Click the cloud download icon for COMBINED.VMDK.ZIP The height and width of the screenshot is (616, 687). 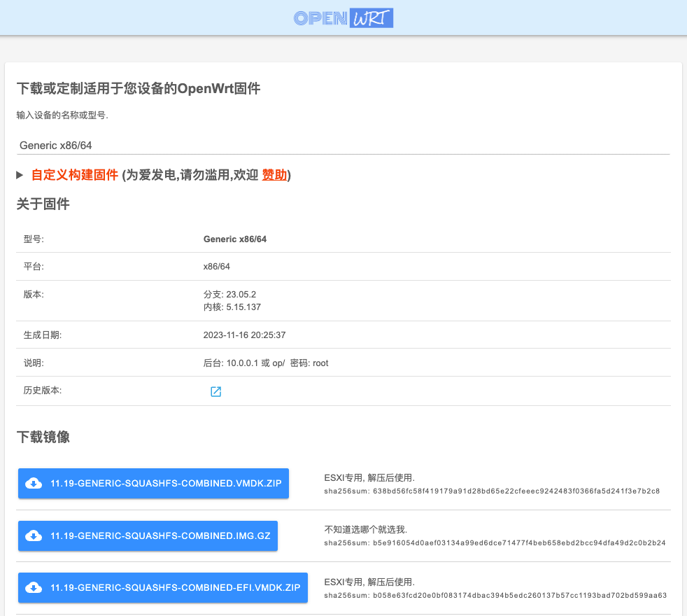pyautogui.click(x=33, y=483)
